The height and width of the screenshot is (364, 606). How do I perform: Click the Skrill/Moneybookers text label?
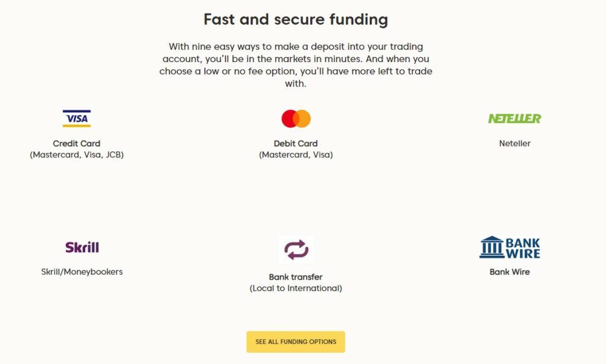tap(82, 272)
